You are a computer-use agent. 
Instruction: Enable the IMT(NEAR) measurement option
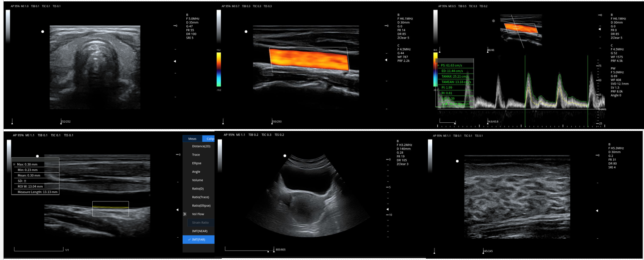[200, 231]
